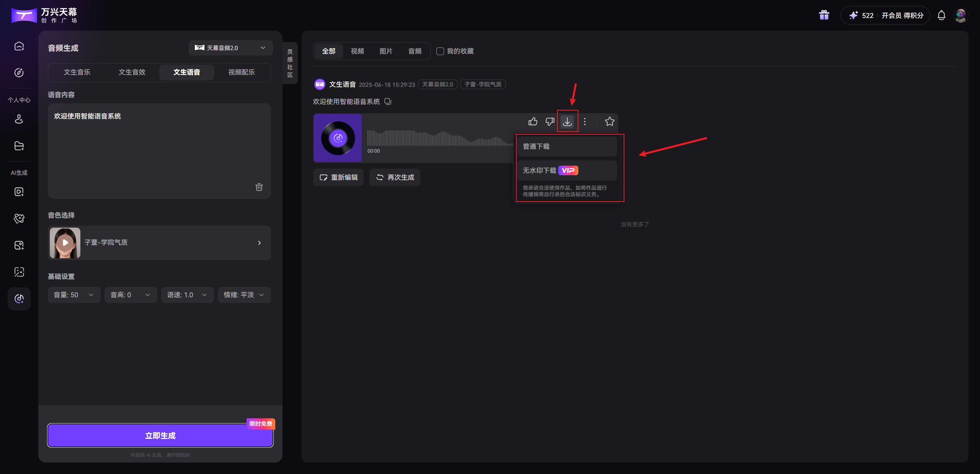Star this audio as favorite
The height and width of the screenshot is (474, 980).
pyautogui.click(x=609, y=122)
